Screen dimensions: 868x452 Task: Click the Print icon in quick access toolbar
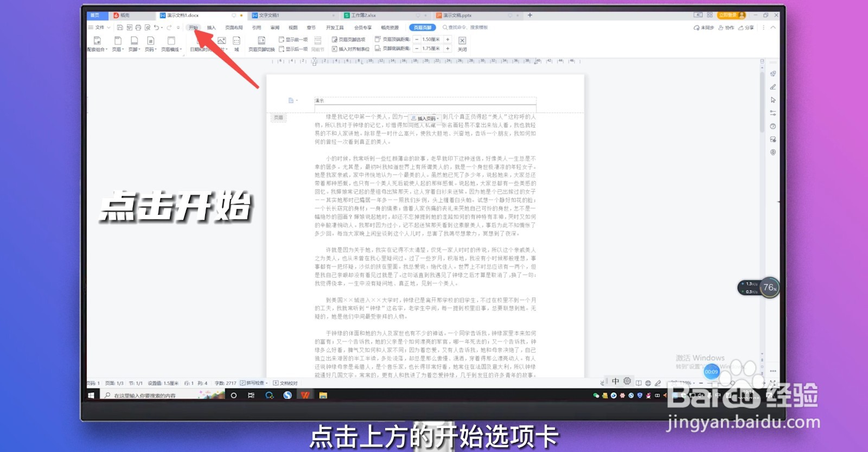(138, 28)
